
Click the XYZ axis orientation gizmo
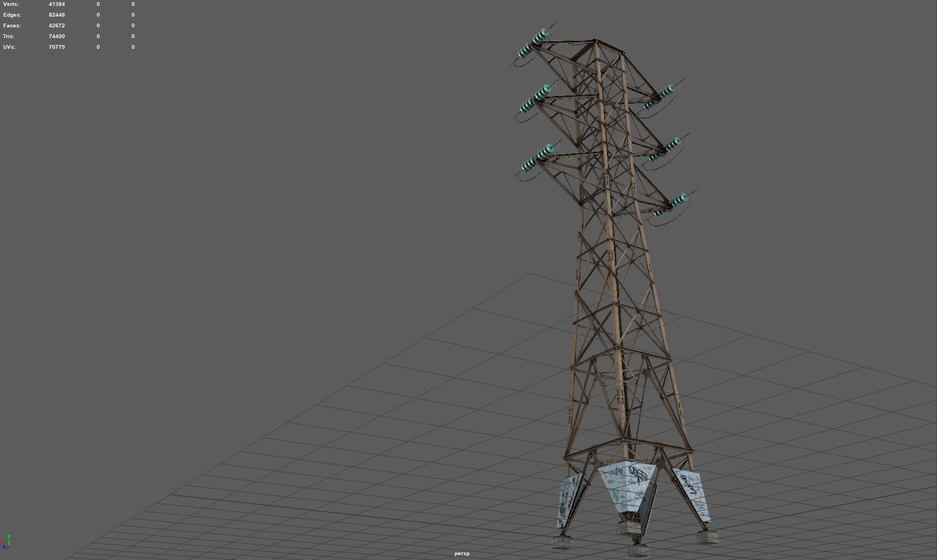coord(6,542)
